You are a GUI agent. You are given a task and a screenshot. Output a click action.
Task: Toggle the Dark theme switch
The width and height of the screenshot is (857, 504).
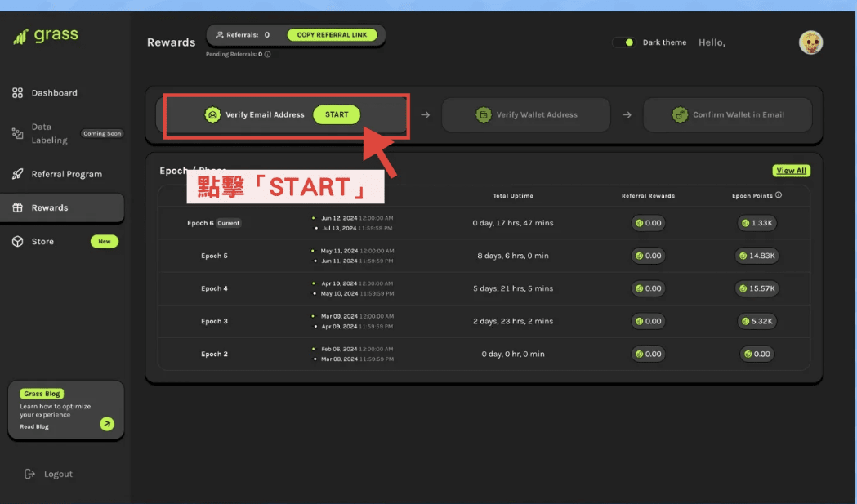click(623, 42)
